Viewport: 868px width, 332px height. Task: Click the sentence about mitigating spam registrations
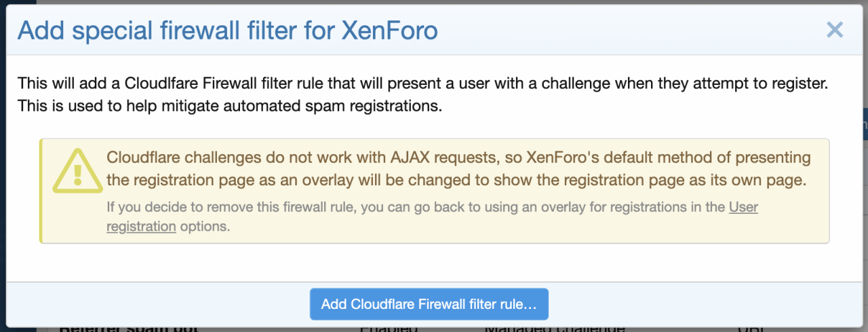[x=229, y=106]
